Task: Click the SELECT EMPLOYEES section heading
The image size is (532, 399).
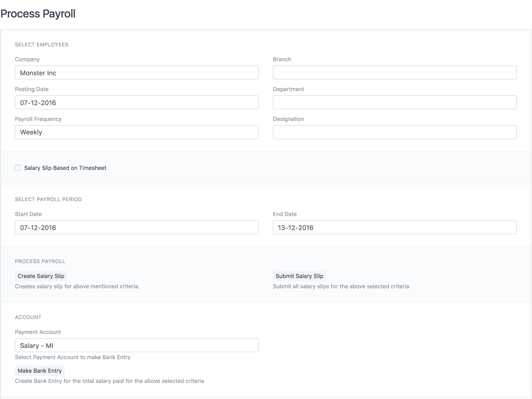Action: (x=42, y=45)
